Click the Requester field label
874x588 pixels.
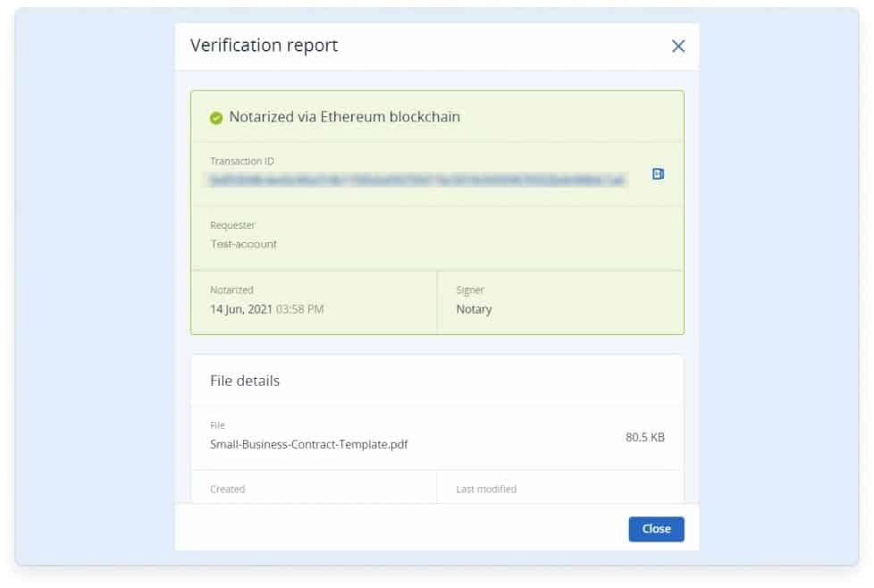click(232, 225)
